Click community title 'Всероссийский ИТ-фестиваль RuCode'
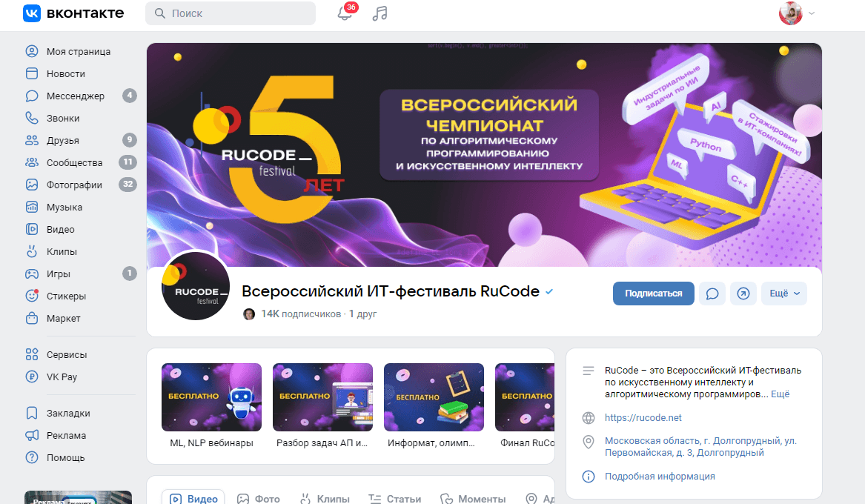The height and width of the screenshot is (504, 865). point(391,291)
